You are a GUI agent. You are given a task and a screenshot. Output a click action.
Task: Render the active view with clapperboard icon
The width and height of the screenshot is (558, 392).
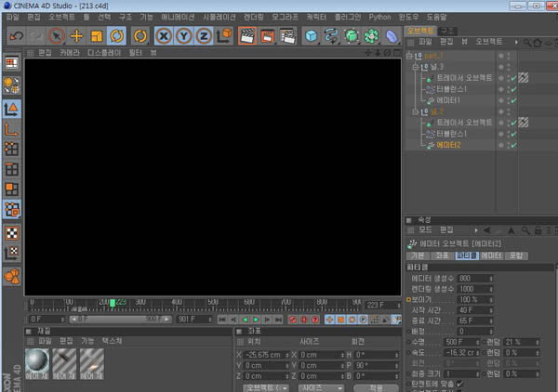tap(247, 36)
